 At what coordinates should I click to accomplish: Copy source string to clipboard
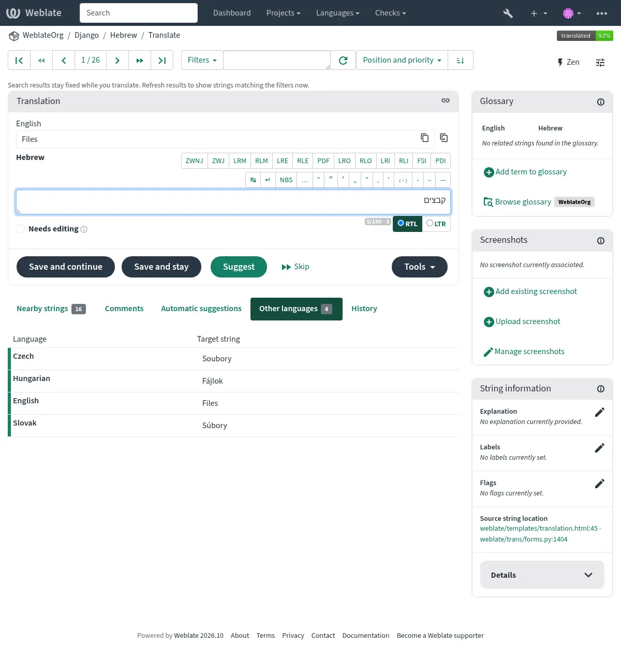point(425,138)
